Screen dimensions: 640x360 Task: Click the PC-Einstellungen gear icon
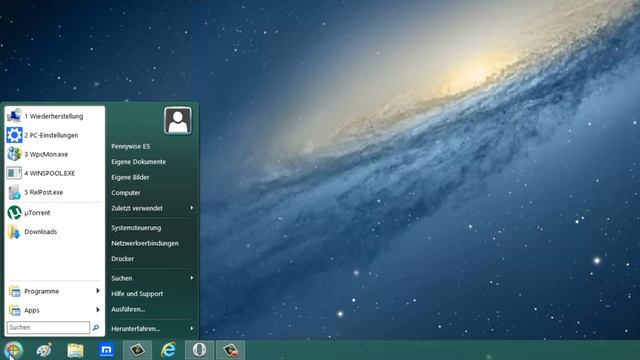(x=14, y=135)
